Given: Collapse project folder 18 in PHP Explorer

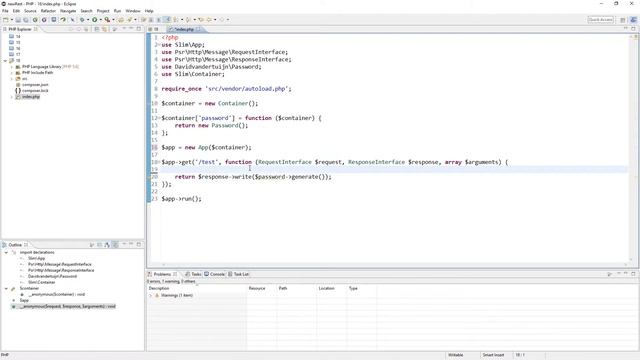Looking at the screenshot, I should click(5, 60).
